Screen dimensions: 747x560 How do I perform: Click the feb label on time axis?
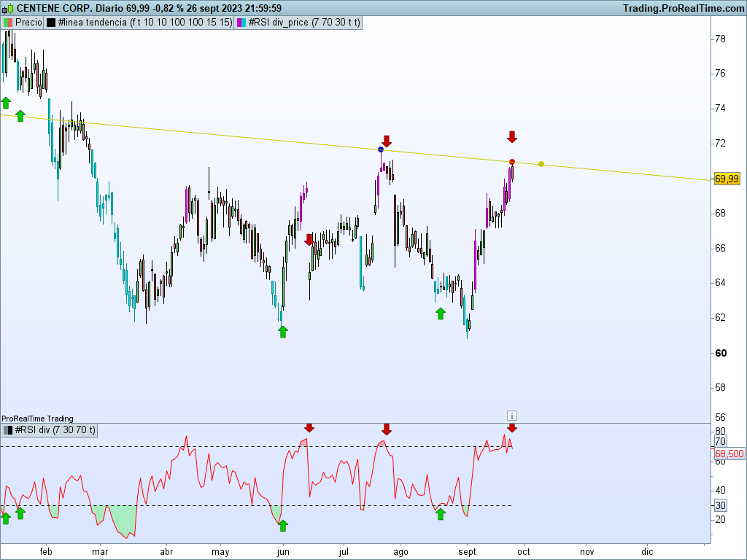point(46,552)
